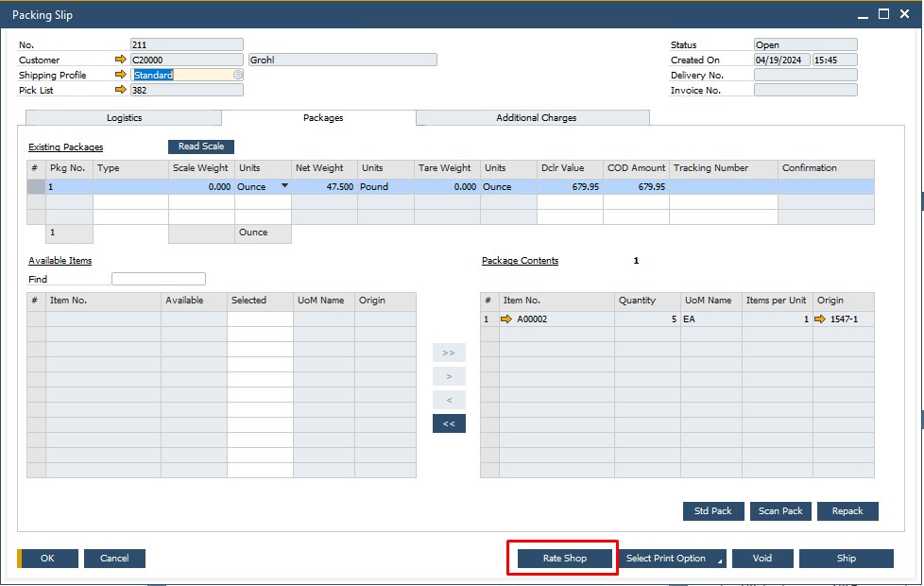Viewport: 924px width, 586px height.
Task: Remove all contents using the double-left arrow
Action: click(x=449, y=422)
